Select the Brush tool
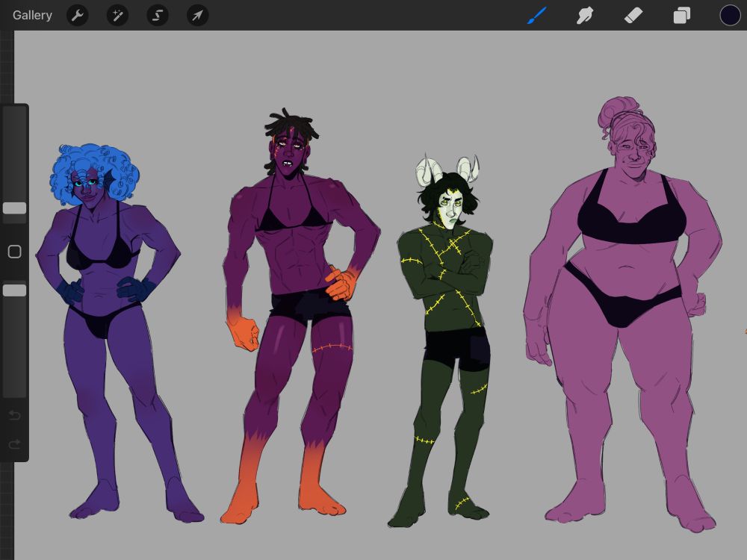Screen dimensions: 747x560 coord(537,15)
